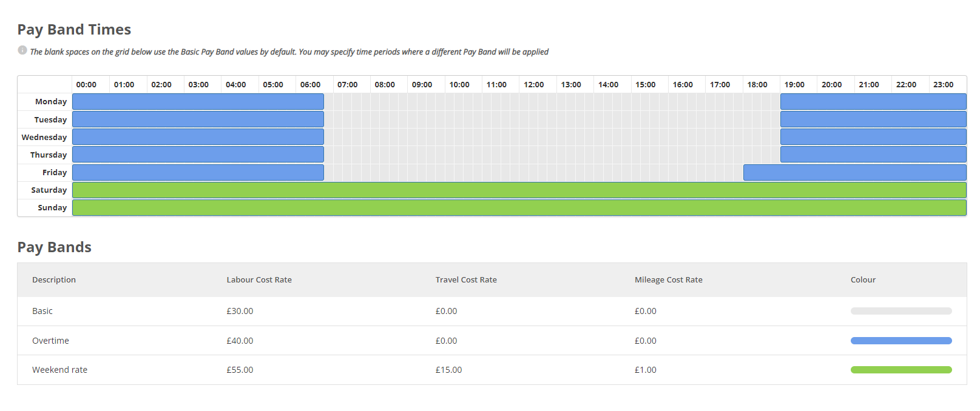Click the 23:00 time column header
Image resolution: width=980 pixels, height=411 pixels.
[943, 85]
